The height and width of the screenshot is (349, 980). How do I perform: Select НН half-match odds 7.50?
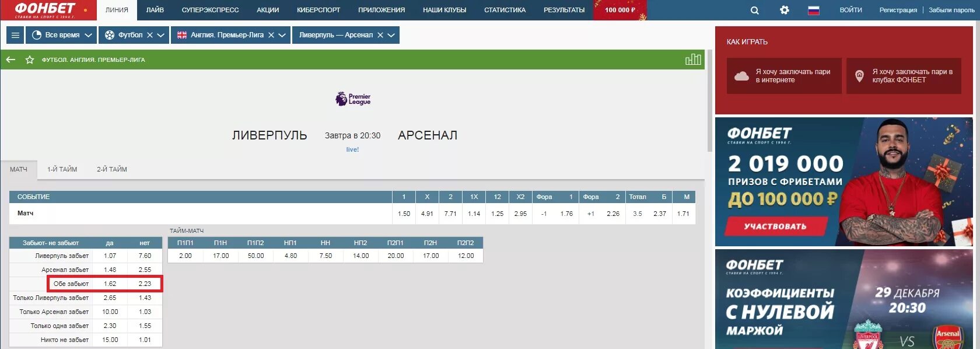(325, 256)
